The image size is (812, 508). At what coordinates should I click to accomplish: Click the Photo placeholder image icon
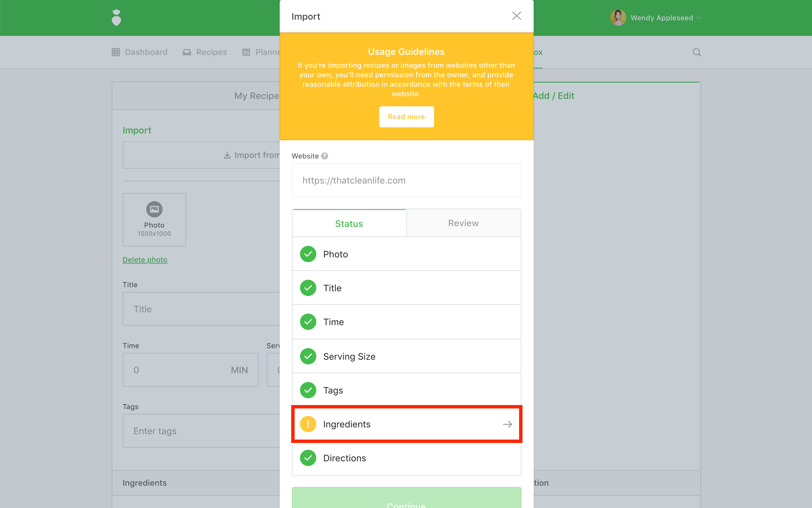tap(154, 209)
